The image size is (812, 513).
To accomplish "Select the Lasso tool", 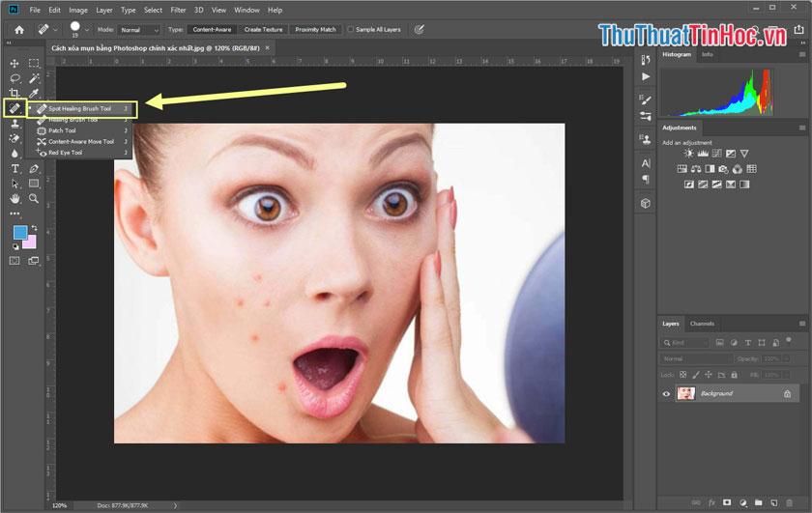I will coord(14,78).
